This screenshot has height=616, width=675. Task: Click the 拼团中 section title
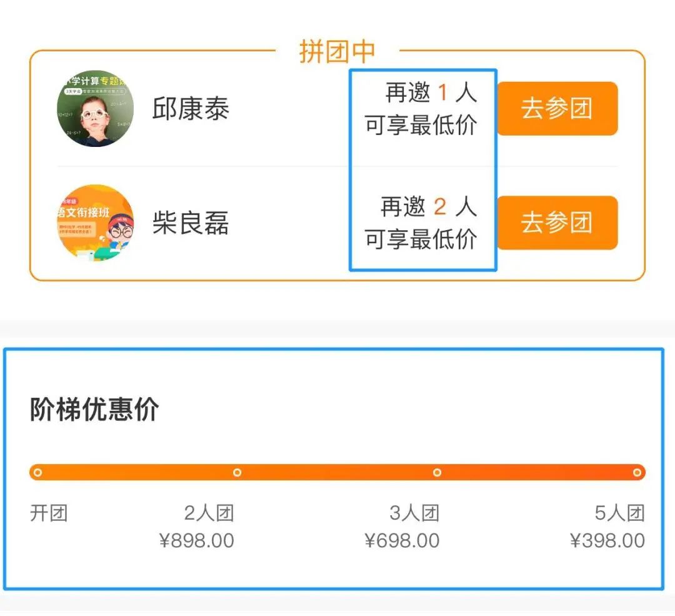337,52
